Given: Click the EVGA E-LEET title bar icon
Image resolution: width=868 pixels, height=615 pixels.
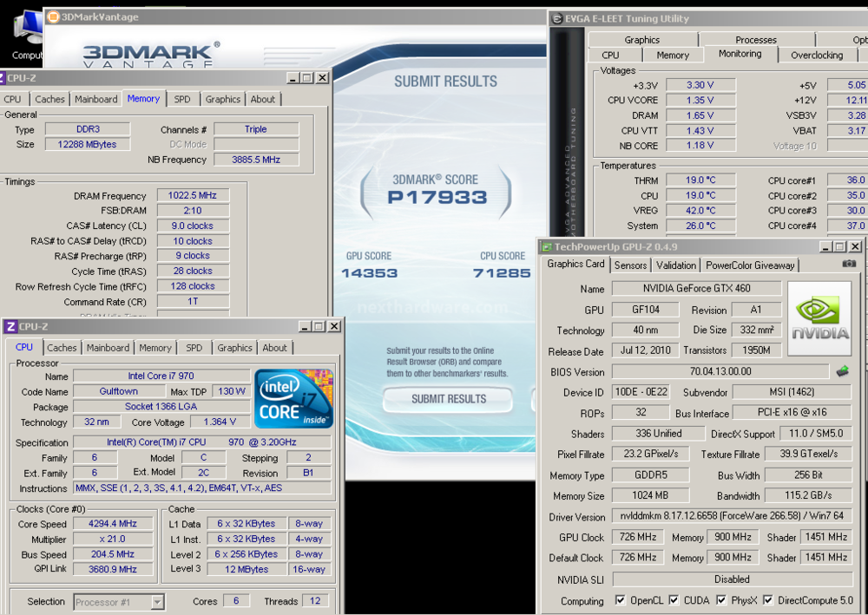Looking at the screenshot, I should tap(556, 19).
